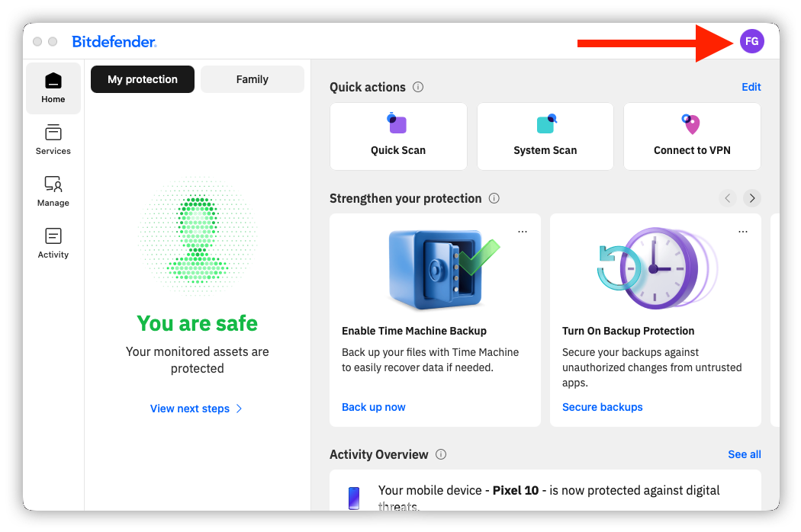Open more options on Time Machine Backup card
Viewport: 801px width, 532px height.
pos(522,232)
